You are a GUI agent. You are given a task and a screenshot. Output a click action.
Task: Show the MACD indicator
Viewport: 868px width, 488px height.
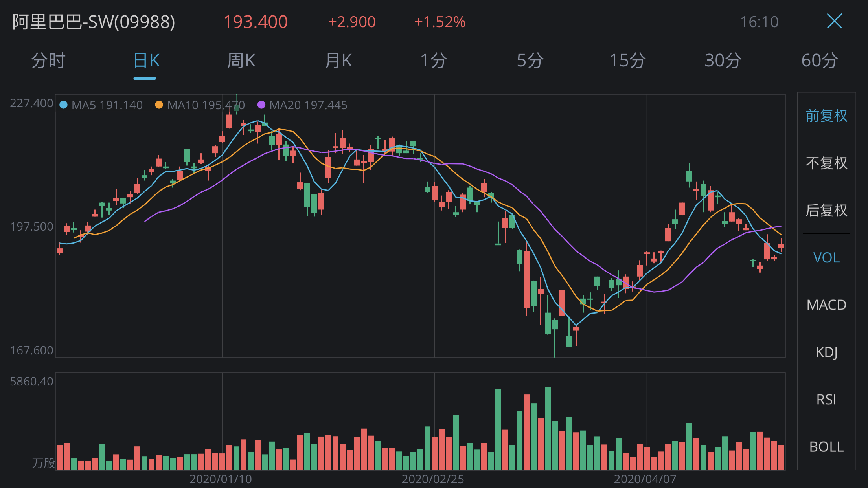point(826,305)
